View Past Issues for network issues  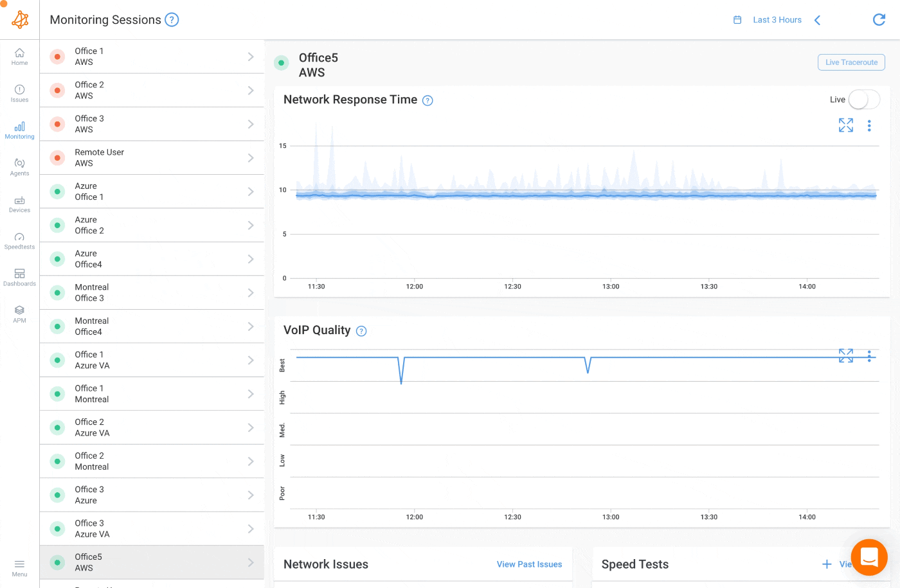click(x=529, y=564)
